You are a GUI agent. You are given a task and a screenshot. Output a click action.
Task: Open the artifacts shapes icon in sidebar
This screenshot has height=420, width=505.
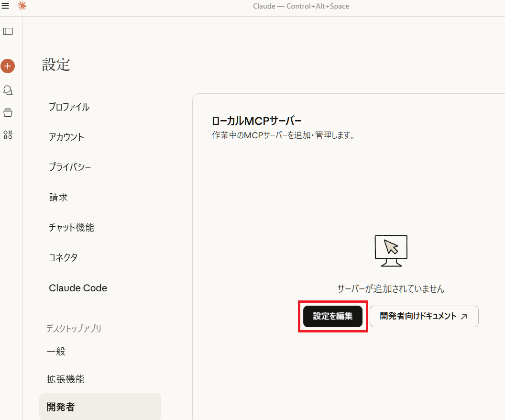[8, 135]
